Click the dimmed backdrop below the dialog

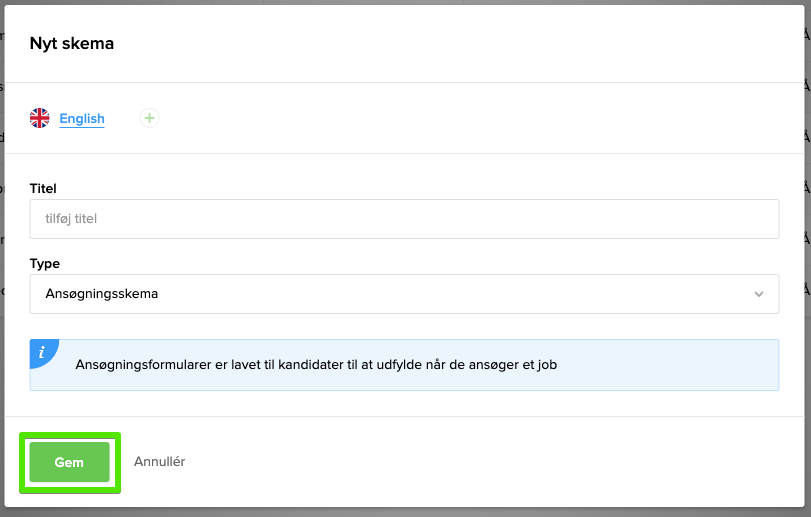click(400, 512)
